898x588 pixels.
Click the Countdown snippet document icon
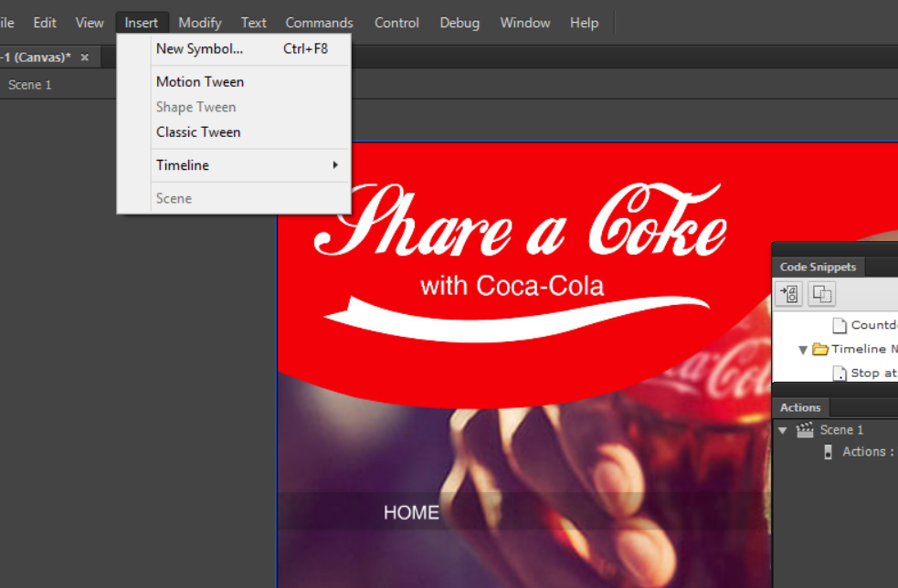[x=839, y=324]
